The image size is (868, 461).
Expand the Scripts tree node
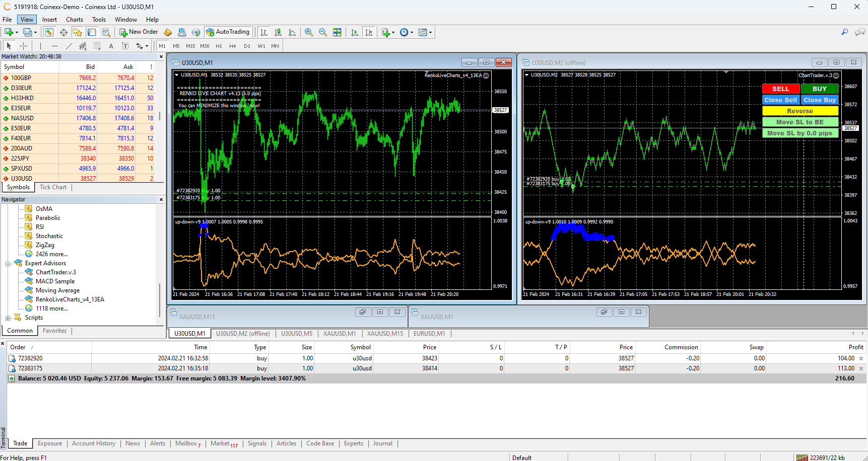pos(8,318)
